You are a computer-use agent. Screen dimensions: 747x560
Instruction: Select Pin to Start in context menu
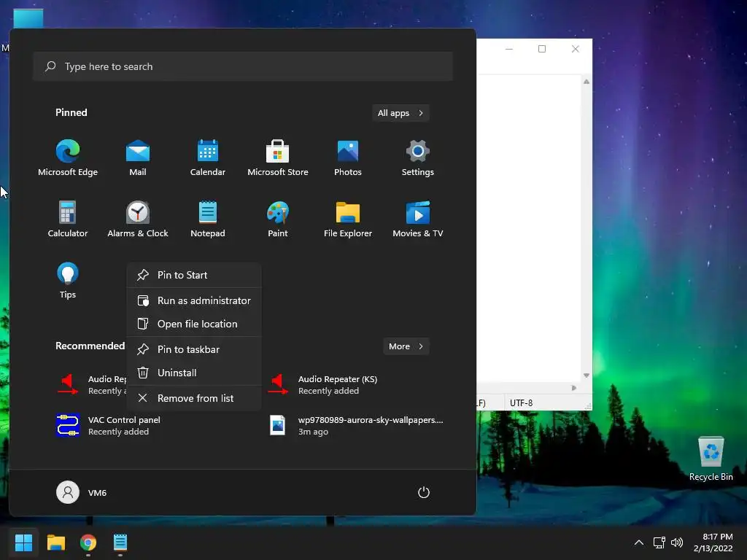coord(194,275)
